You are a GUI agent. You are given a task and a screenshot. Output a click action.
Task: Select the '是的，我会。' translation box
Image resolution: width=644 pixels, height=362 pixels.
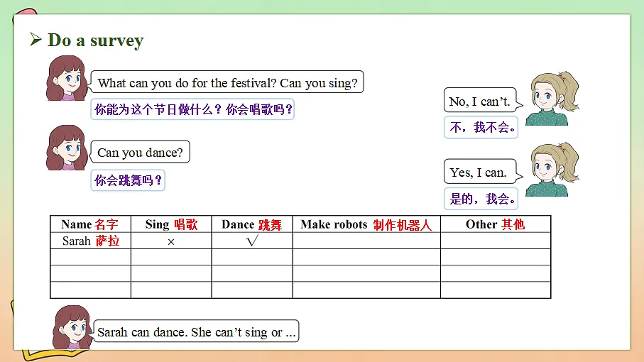click(x=481, y=199)
